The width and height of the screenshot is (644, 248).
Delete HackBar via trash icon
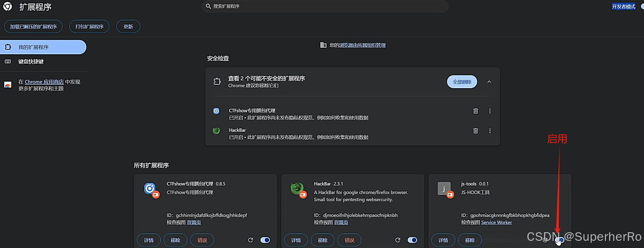[x=475, y=131]
